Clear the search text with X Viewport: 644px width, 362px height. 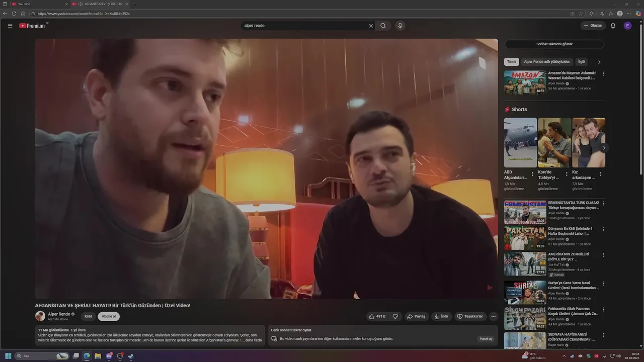pos(371,26)
